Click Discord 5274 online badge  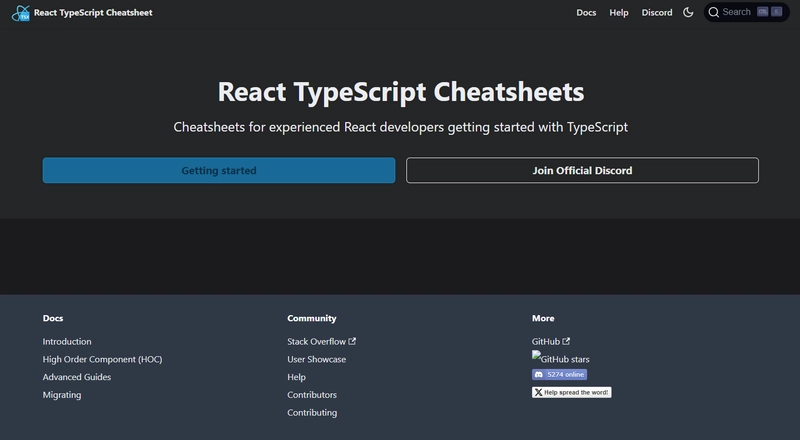click(559, 375)
